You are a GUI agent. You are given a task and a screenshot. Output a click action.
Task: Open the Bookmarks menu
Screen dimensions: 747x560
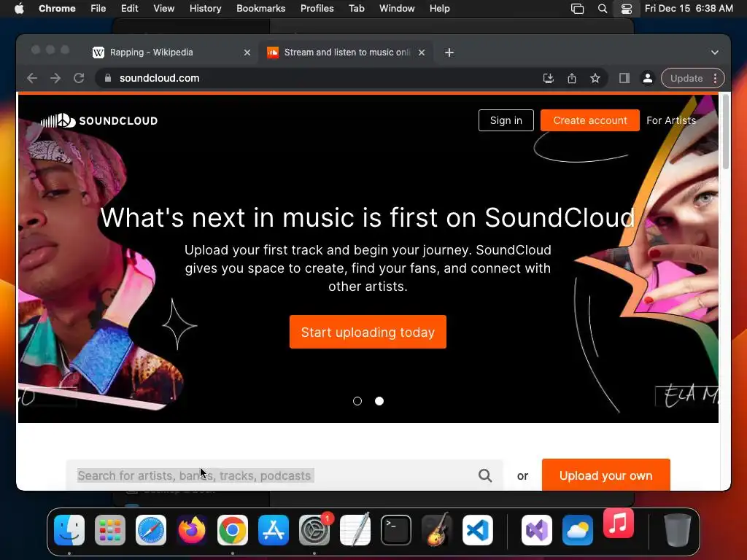click(261, 9)
